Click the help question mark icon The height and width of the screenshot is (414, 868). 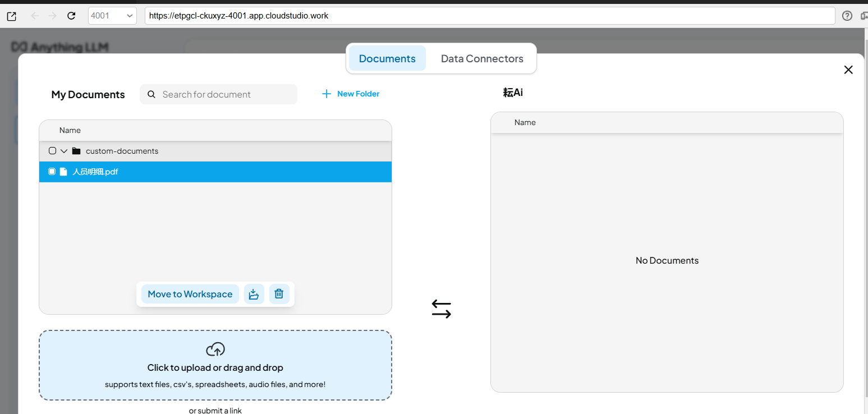[847, 16]
